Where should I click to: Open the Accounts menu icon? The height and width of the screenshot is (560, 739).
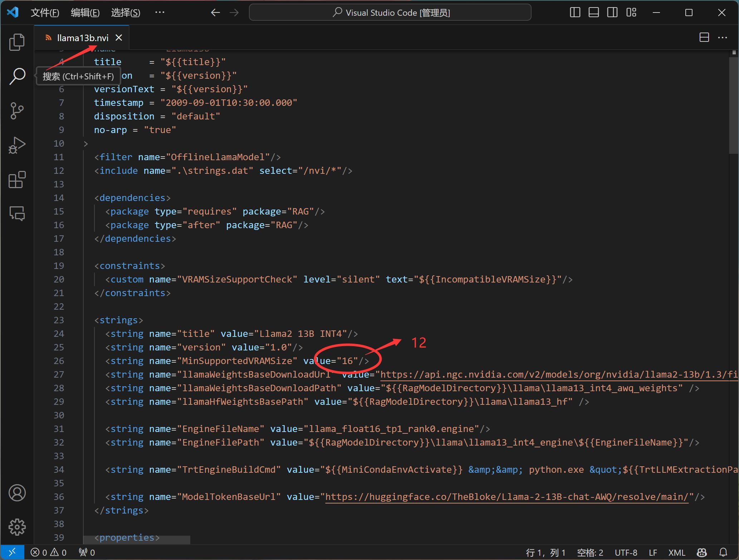[x=17, y=493]
